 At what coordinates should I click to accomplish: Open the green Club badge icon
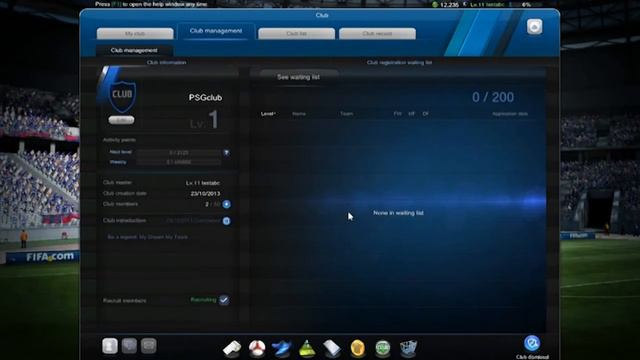click(x=383, y=349)
